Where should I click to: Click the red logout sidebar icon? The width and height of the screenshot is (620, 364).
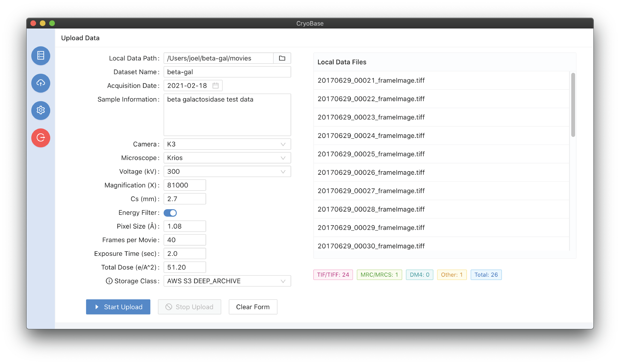(41, 138)
